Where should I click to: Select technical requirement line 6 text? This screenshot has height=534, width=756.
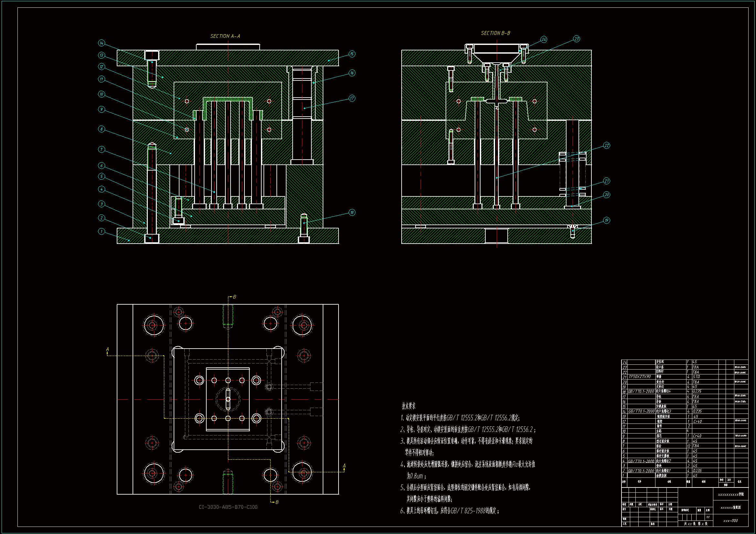(x=449, y=511)
